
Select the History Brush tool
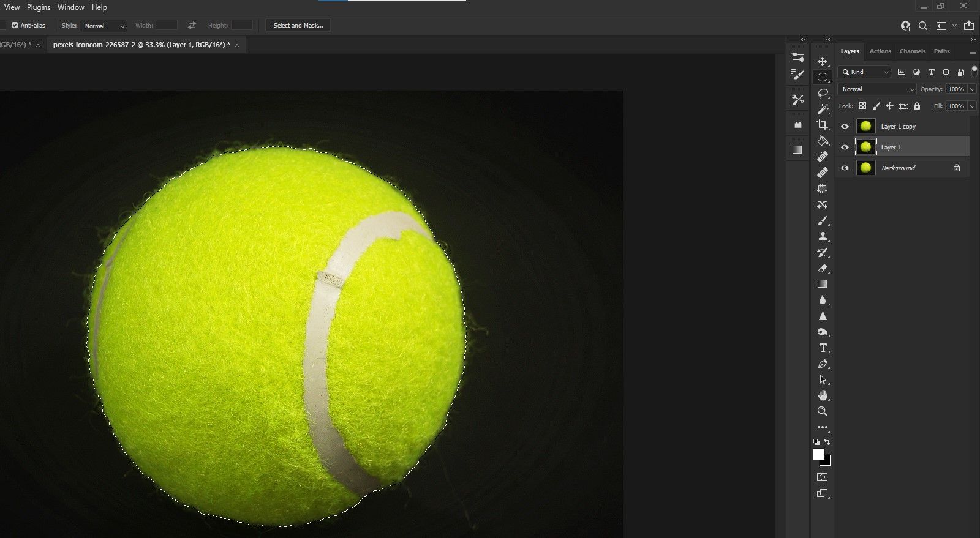pyautogui.click(x=823, y=252)
